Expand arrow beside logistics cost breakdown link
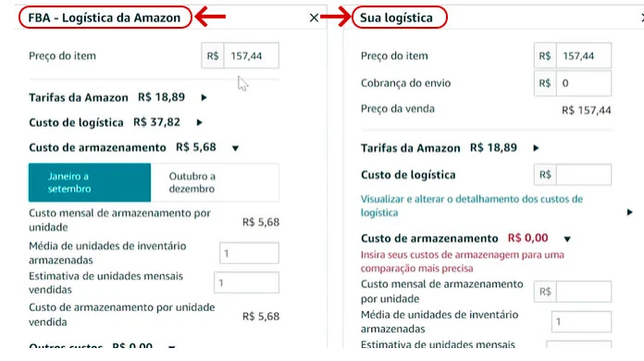The image size is (644, 361). coord(629,212)
